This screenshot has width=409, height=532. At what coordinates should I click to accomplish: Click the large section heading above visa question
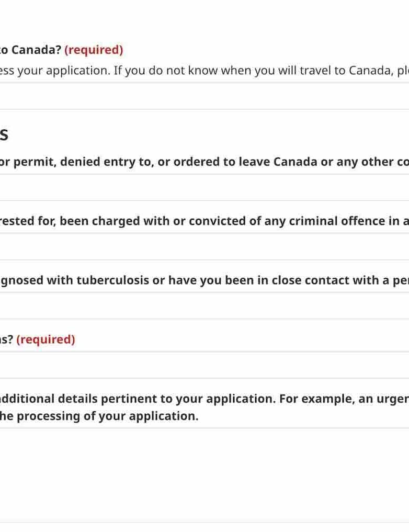coord(4,134)
